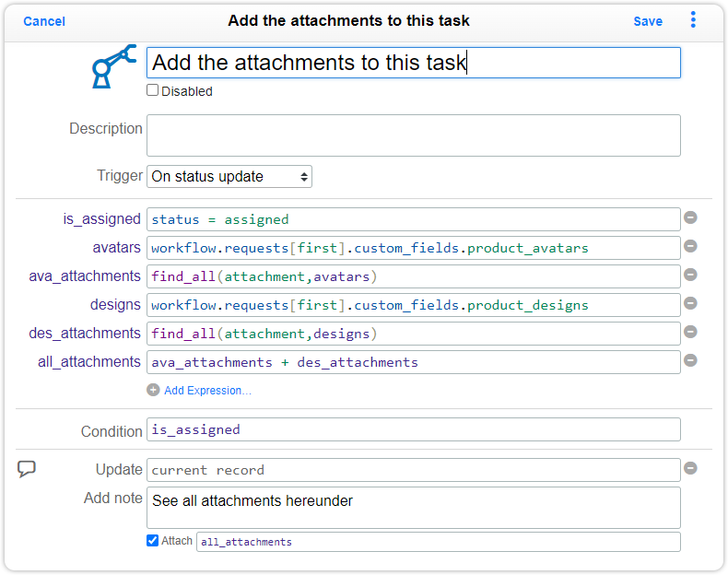Edit the Attach field all_attachments
Screen dimensions: 728x575
439,542
